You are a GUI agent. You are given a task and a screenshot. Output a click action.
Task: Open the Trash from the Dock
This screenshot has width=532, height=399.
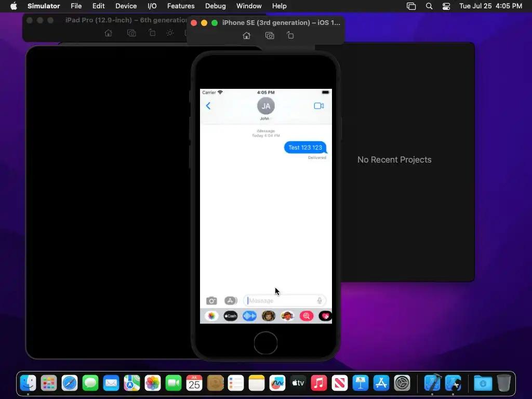coord(504,383)
